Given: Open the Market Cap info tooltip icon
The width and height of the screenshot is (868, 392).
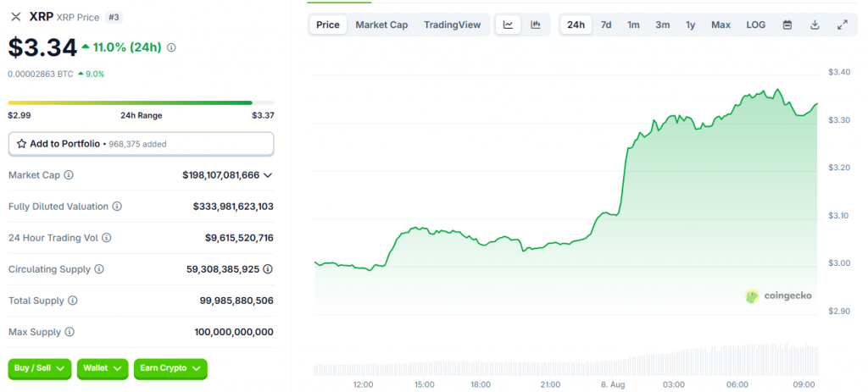Looking at the screenshot, I should [x=69, y=174].
